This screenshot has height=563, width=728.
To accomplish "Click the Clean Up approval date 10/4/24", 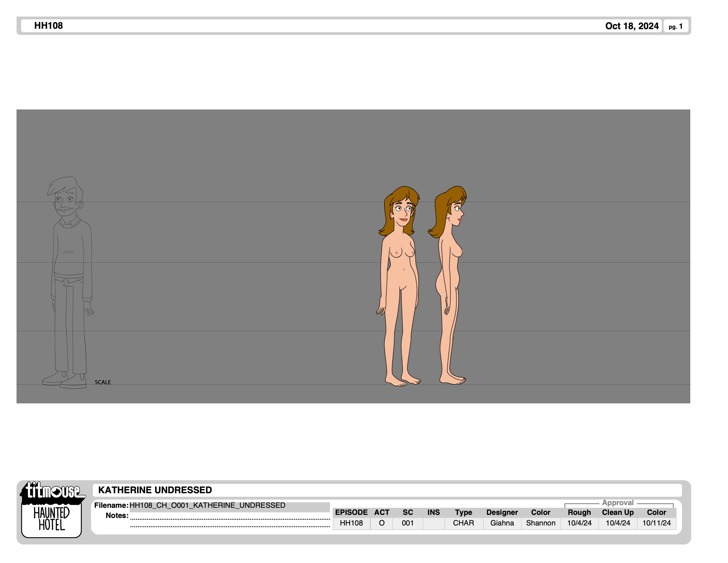I will pos(618,523).
